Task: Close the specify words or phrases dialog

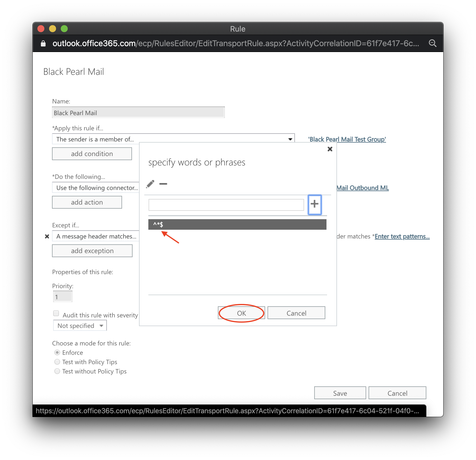Action: [x=330, y=149]
